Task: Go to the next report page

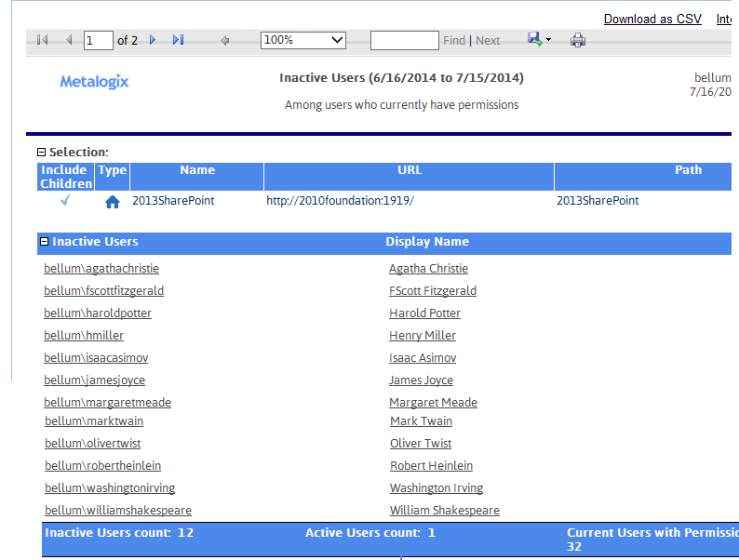Action: point(153,40)
